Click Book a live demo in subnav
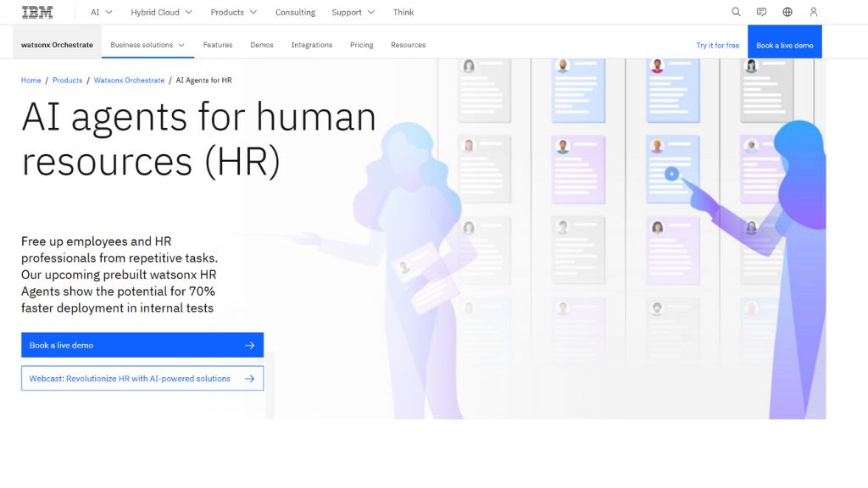The image size is (868, 488). [784, 42]
